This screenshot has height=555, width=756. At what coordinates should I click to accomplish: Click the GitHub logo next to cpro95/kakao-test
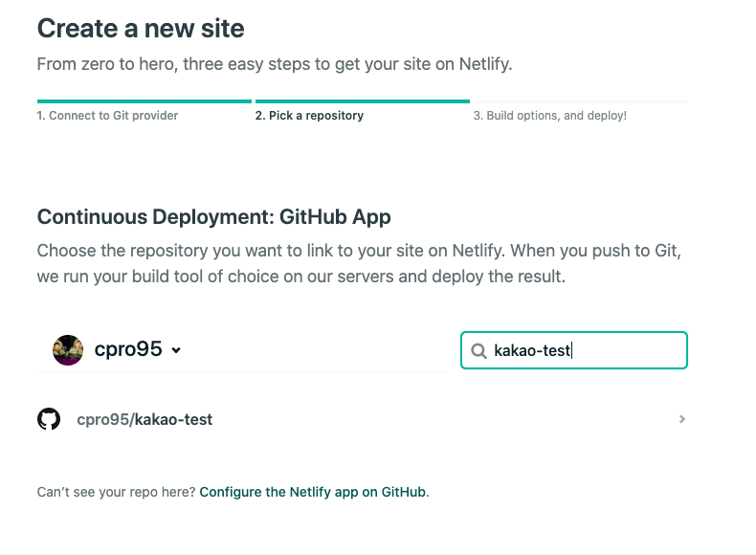49,419
